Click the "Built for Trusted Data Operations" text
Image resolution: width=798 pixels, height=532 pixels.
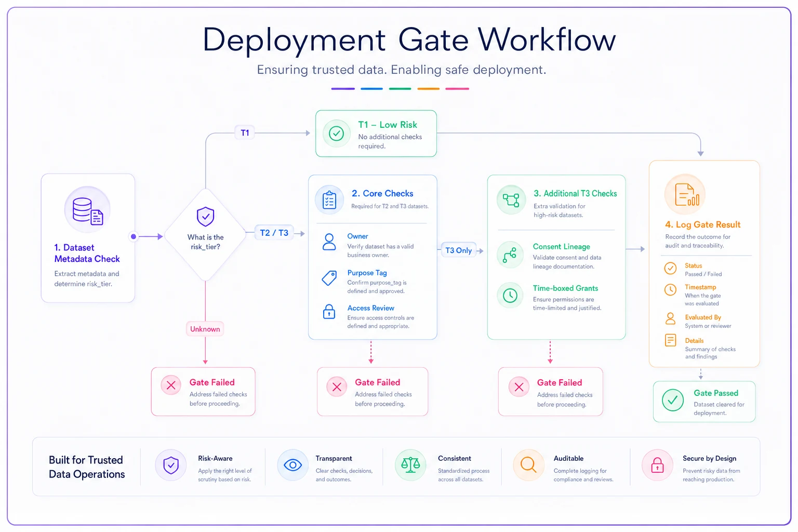[x=87, y=467]
